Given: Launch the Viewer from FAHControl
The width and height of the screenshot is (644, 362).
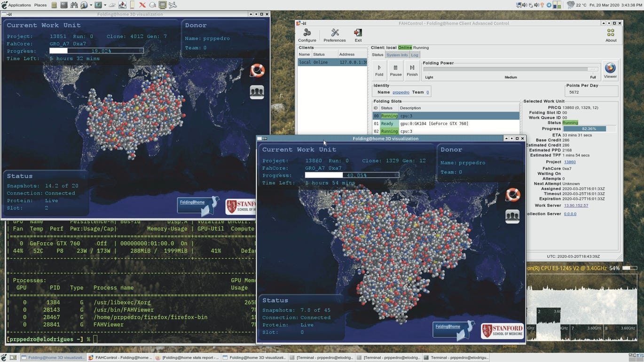Looking at the screenshot, I should [610, 70].
